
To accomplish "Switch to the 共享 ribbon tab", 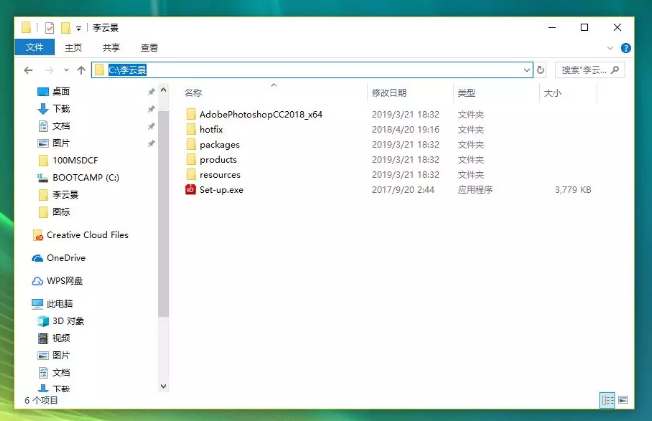I will [111, 48].
